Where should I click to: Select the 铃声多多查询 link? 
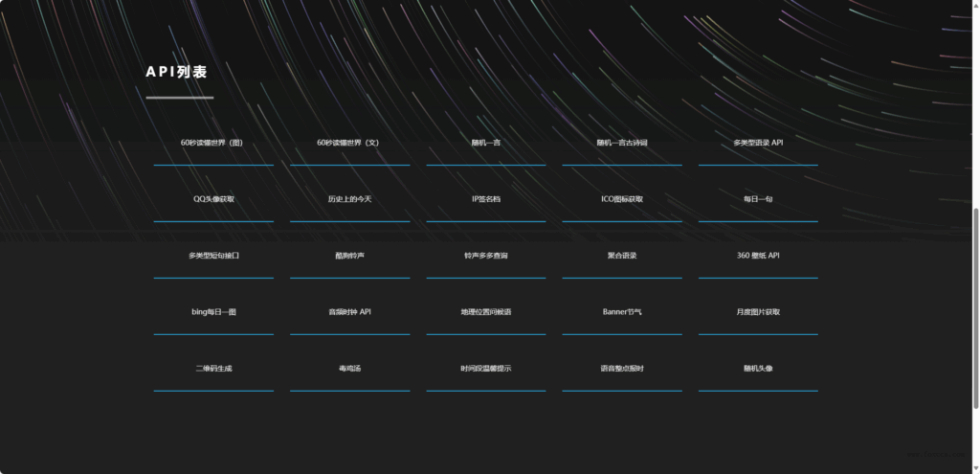(x=485, y=256)
